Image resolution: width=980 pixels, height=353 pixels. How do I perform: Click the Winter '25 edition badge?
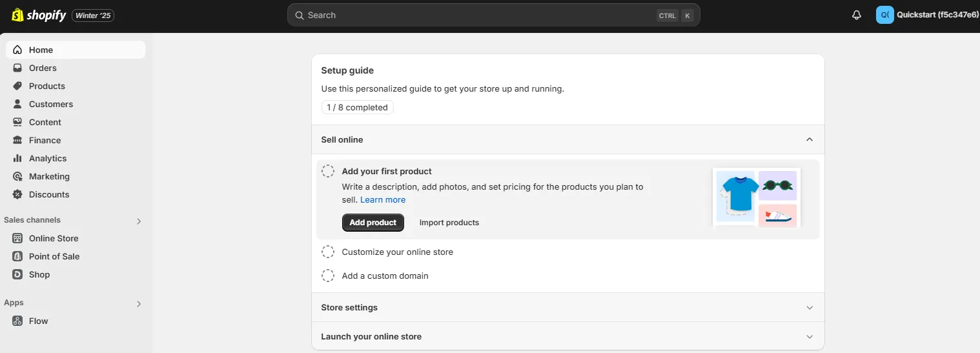[93, 15]
